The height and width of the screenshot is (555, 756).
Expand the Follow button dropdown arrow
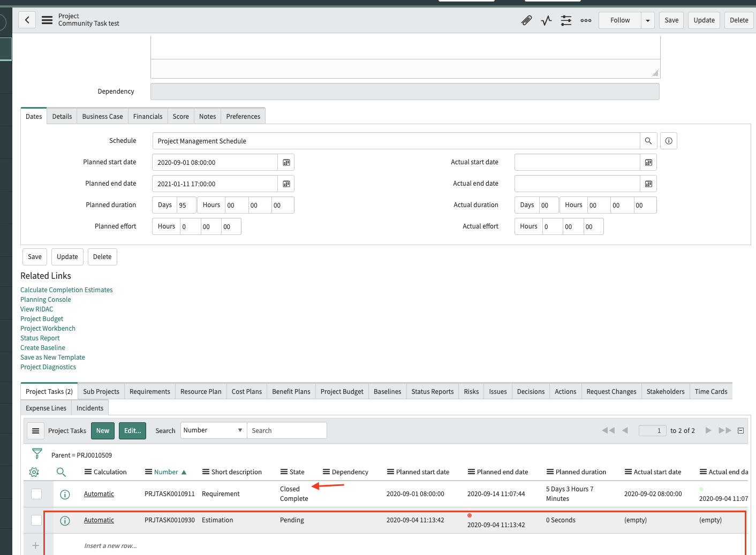(x=648, y=20)
